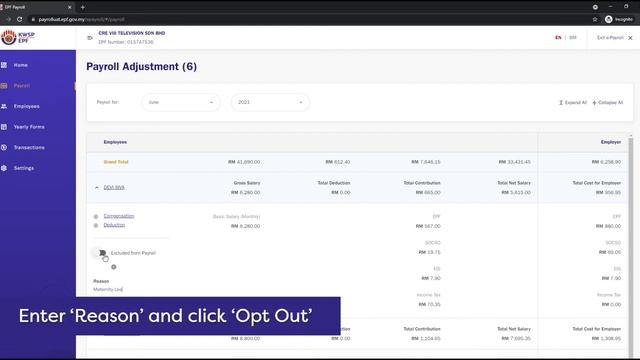
Task: Click the Grand Total row label
Action: click(116, 162)
